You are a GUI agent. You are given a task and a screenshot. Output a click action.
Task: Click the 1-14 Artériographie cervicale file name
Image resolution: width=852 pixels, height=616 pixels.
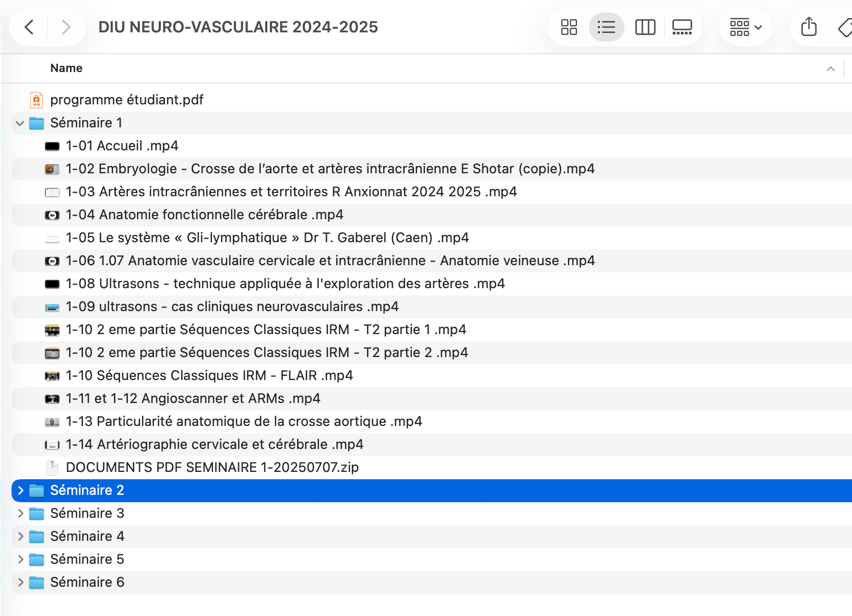point(215,444)
